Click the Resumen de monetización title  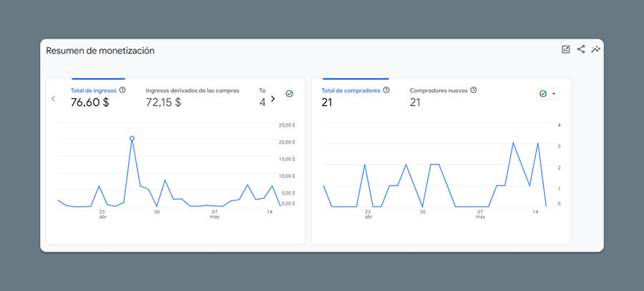coord(100,51)
